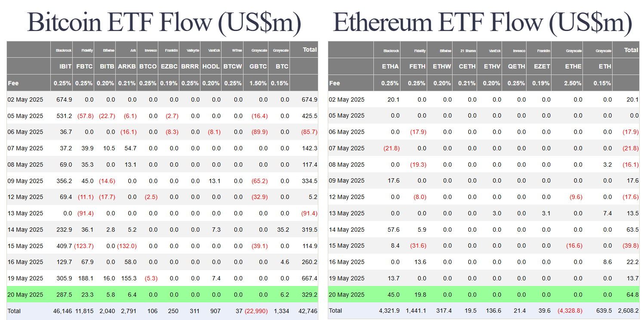This screenshot has width=644, height=320.
Task: Click the 674.9 value in IBIT column
Action: [x=64, y=99]
